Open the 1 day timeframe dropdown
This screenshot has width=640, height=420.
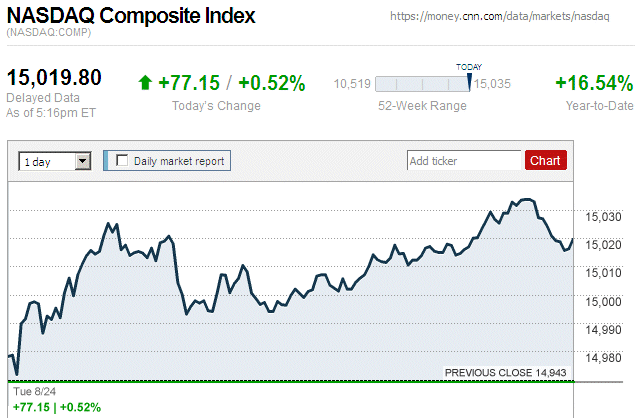55,160
